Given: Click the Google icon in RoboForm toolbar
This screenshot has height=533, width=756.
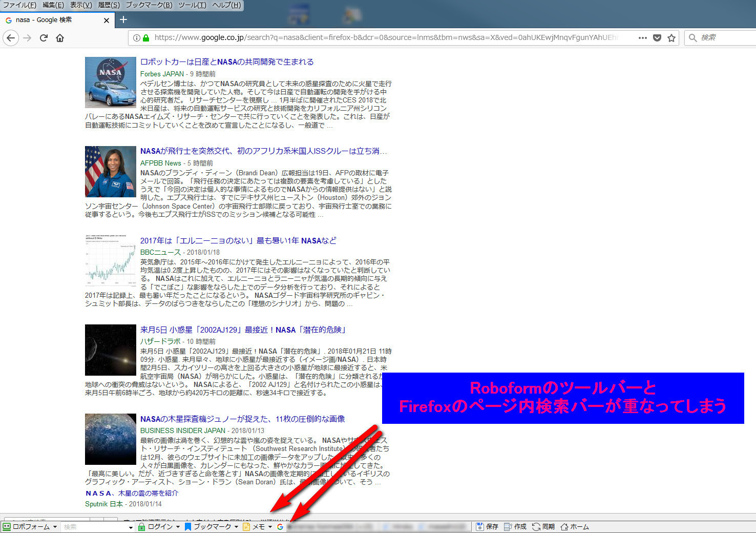Looking at the screenshot, I should (280, 527).
